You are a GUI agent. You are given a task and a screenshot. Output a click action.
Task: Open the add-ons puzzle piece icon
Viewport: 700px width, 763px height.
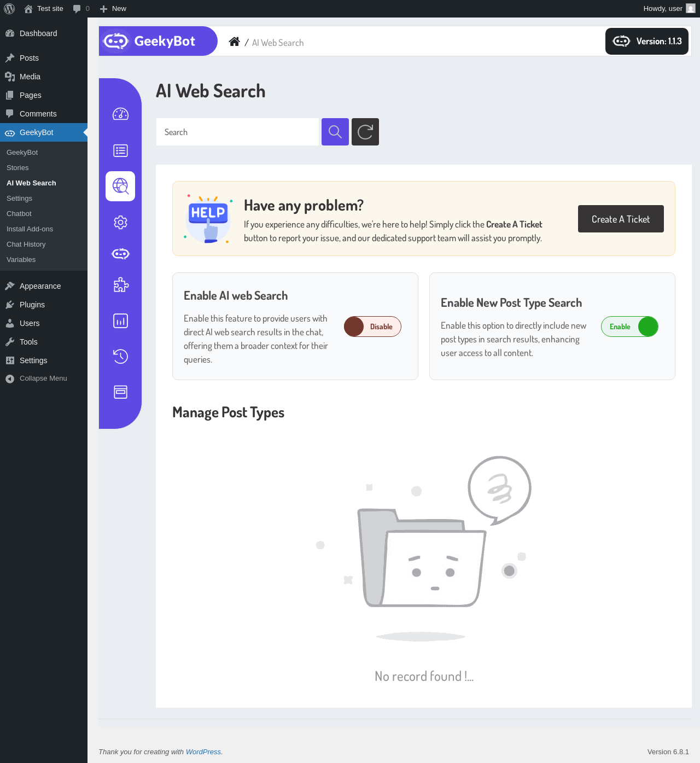point(120,285)
